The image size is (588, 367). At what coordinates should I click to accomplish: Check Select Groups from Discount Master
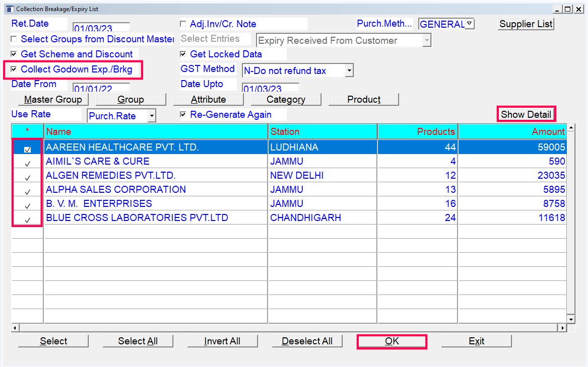click(x=14, y=39)
